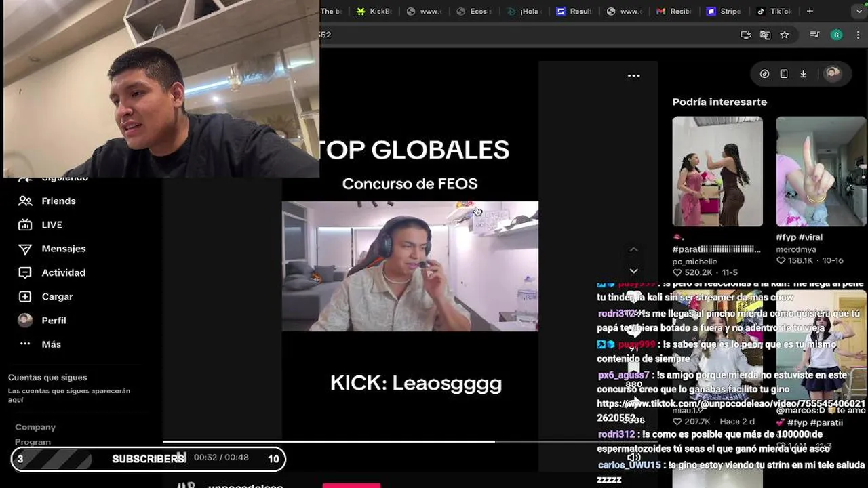The image size is (868, 488).
Task: Open Chrome green profile G avatar
Action: click(x=836, y=35)
